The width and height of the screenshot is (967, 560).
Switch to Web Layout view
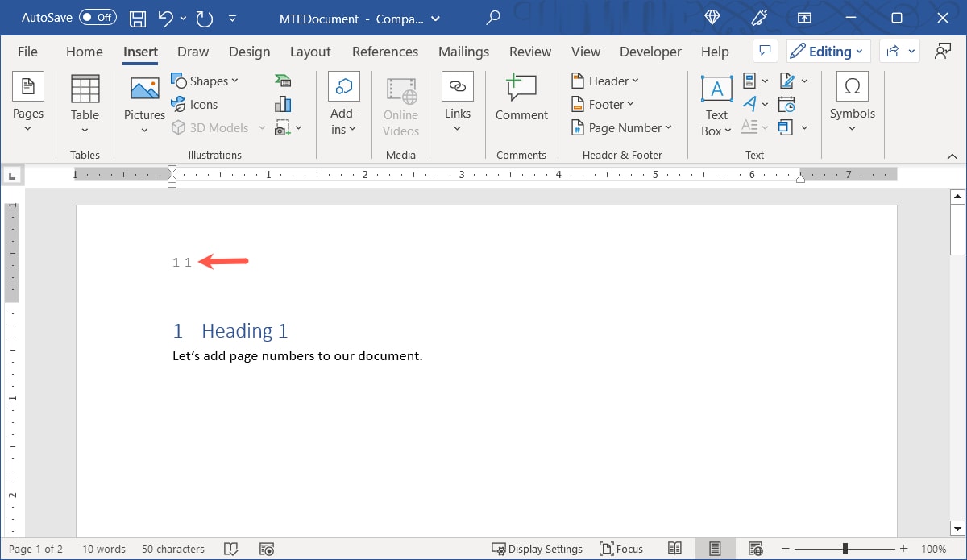pyautogui.click(x=755, y=549)
